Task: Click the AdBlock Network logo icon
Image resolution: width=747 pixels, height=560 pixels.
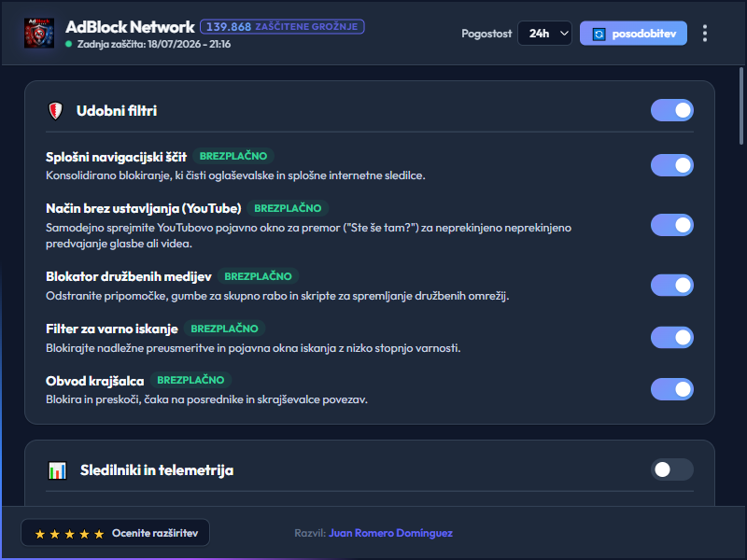Action: pyautogui.click(x=39, y=34)
